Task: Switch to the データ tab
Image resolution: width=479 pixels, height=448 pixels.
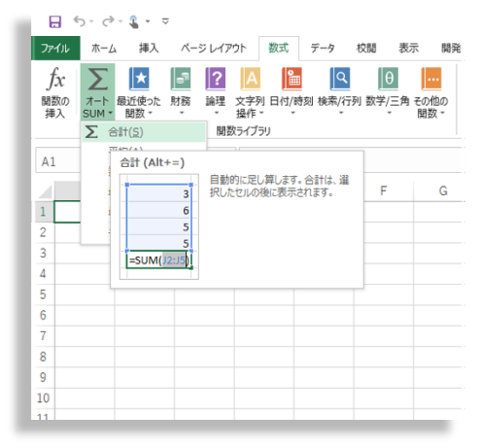Action: click(323, 49)
